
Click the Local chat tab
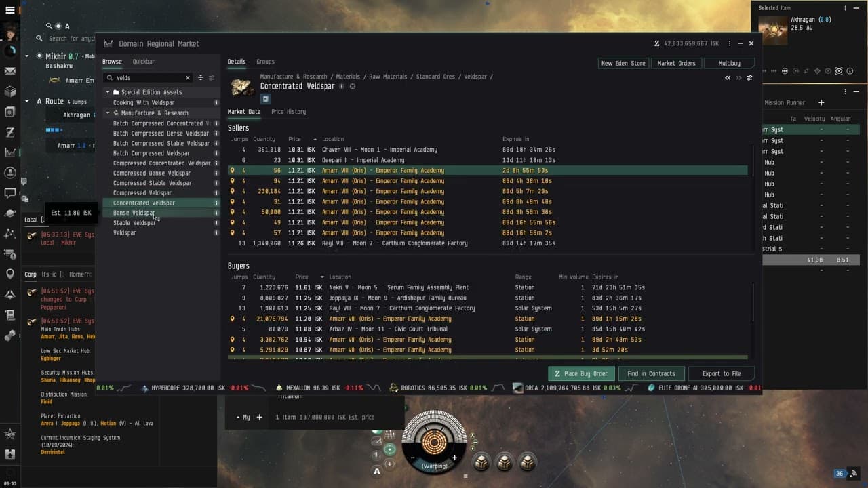pos(31,220)
